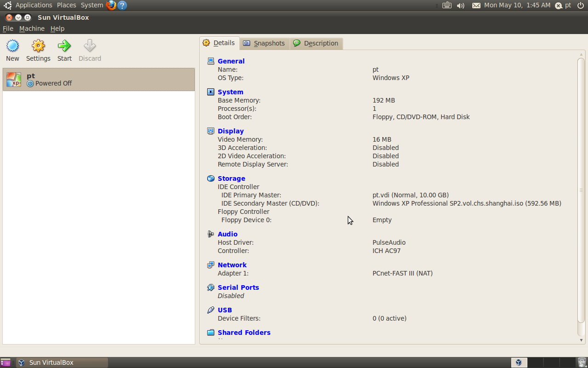
Task: Click the VirtualBox workspace switcher cell
Action: (519, 362)
